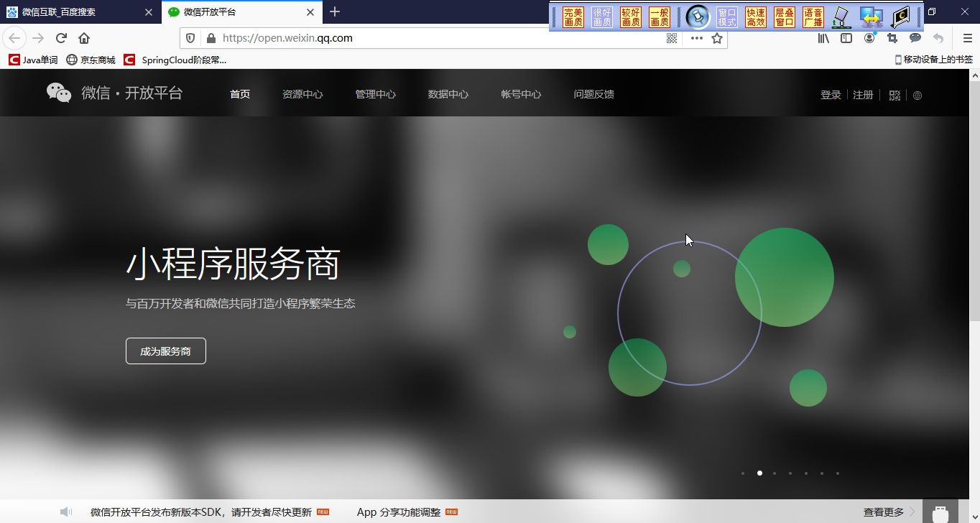Select 很好画质 quality option
The width and height of the screenshot is (980, 523).
pos(602,17)
